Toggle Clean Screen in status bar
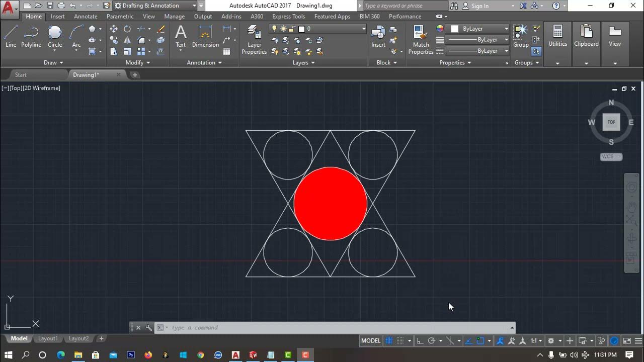This screenshot has height=362, width=644. pyautogui.click(x=627, y=340)
